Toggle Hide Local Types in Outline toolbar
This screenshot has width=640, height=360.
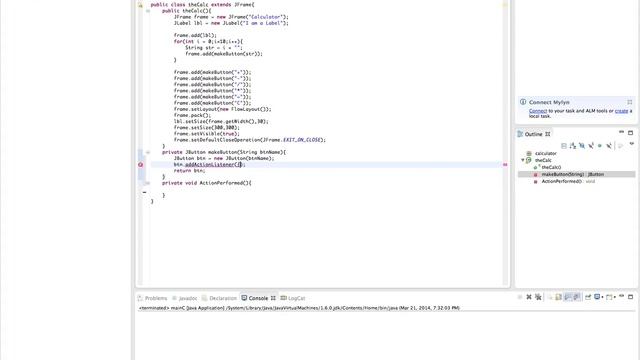(609, 146)
